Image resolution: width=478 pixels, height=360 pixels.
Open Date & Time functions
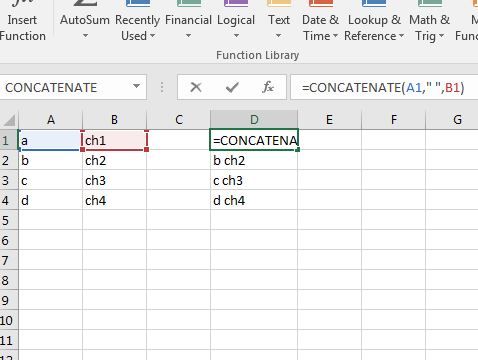pos(320,21)
